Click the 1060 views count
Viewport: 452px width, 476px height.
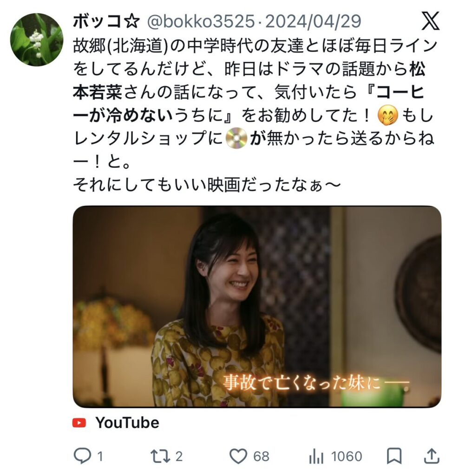(x=347, y=456)
